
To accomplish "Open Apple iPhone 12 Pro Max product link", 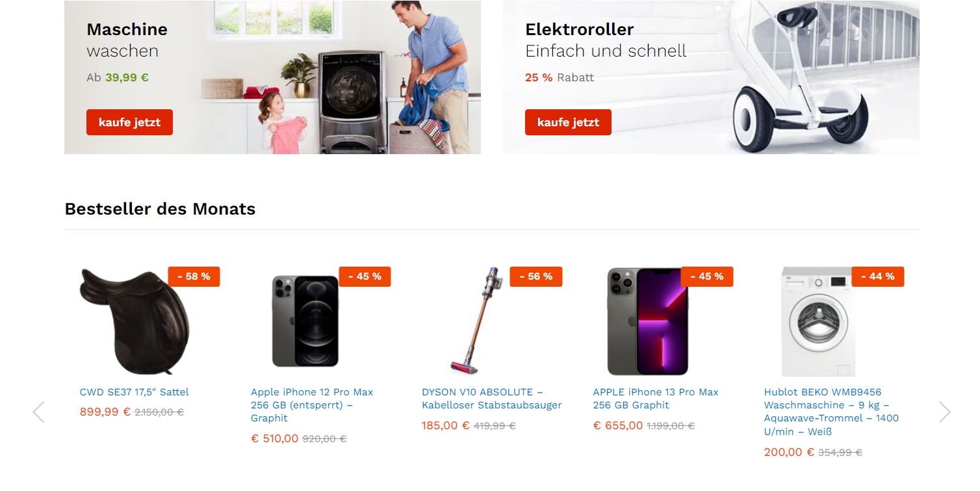I will pos(312,405).
